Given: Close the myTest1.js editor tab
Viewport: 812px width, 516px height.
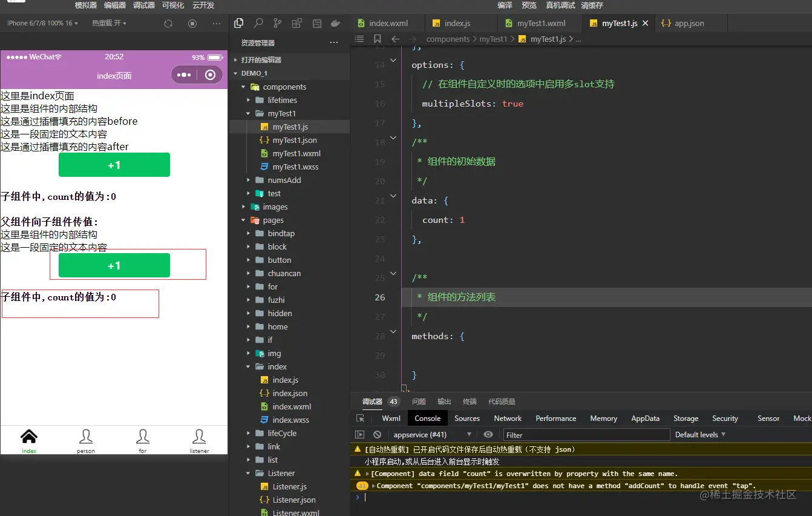Looking at the screenshot, I should tap(646, 24).
